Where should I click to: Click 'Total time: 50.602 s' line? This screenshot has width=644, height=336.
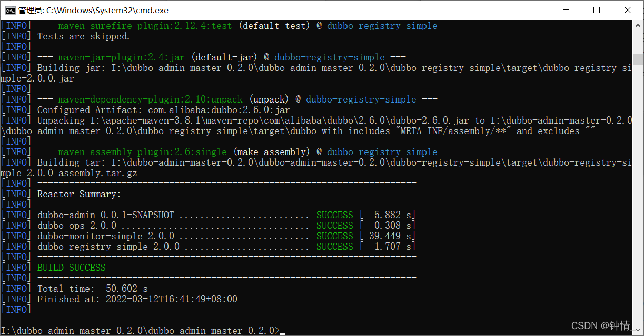point(92,289)
